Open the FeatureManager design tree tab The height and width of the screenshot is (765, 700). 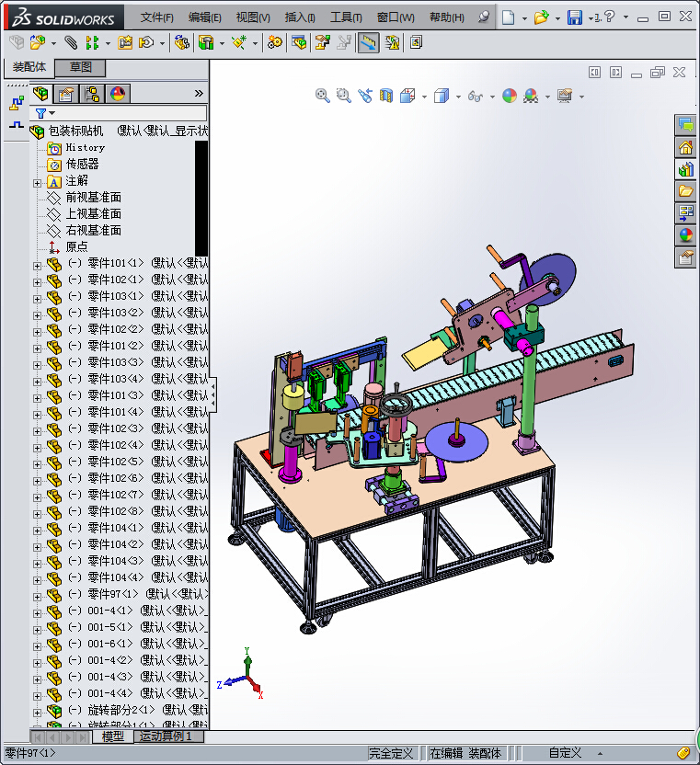click(x=40, y=93)
